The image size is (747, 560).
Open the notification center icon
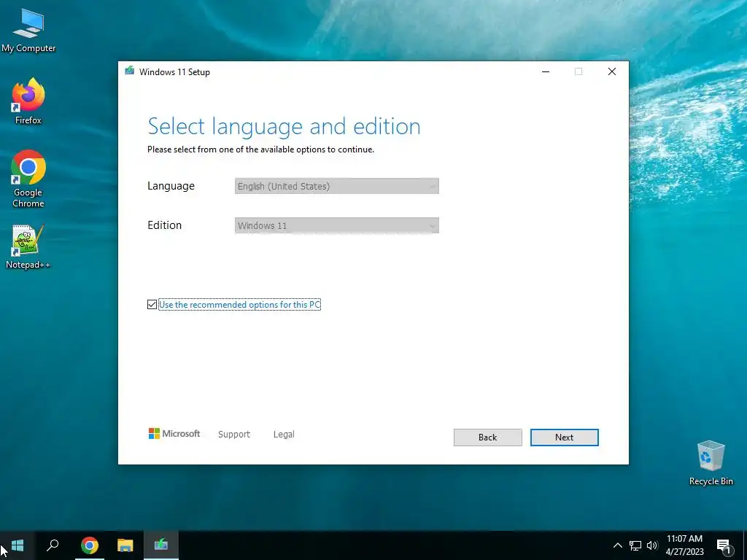(724, 546)
